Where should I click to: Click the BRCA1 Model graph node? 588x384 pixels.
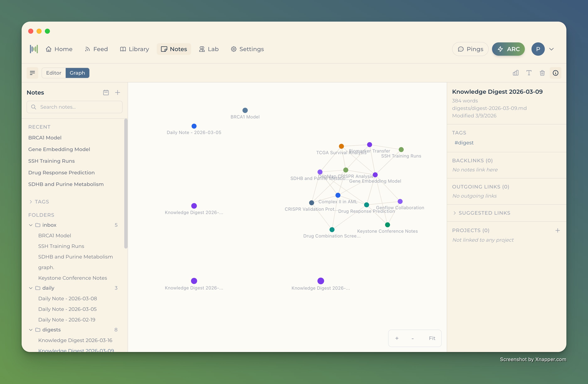coord(245,110)
